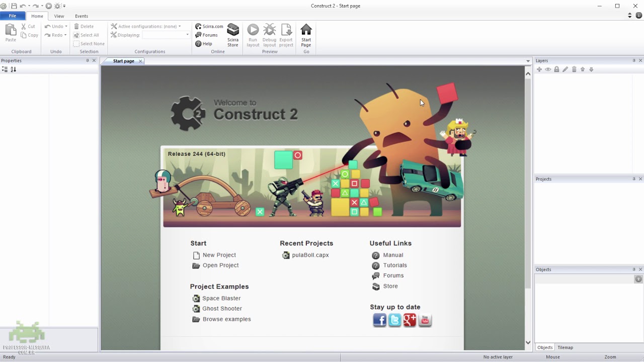Switch to the Home ribbon tab
The width and height of the screenshot is (644, 362).
(x=37, y=16)
